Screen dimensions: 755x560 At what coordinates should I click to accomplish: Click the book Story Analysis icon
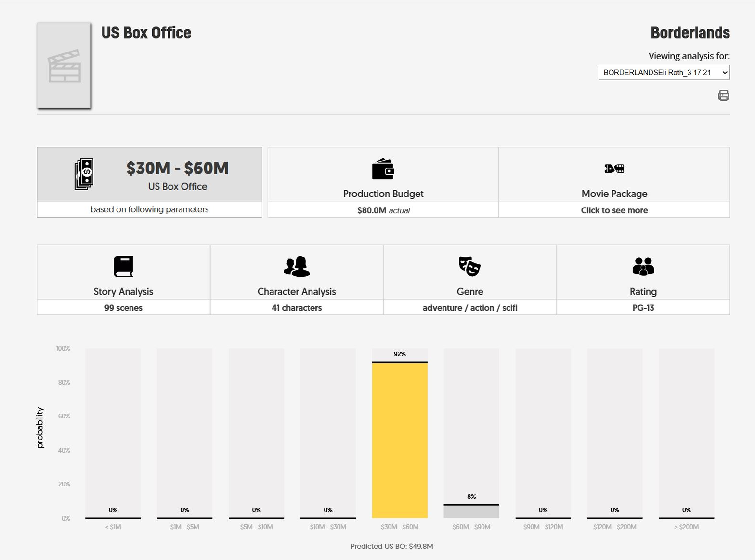(x=123, y=267)
